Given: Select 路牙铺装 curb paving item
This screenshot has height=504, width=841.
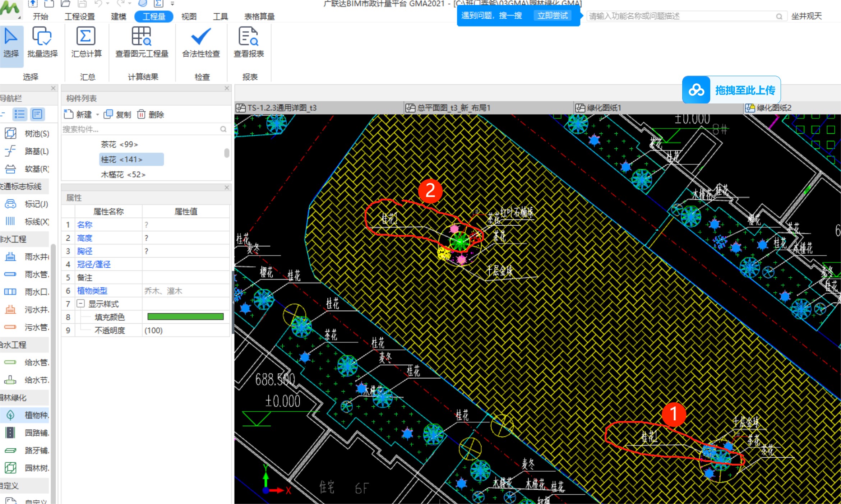Looking at the screenshot, I should coord(27,450).
